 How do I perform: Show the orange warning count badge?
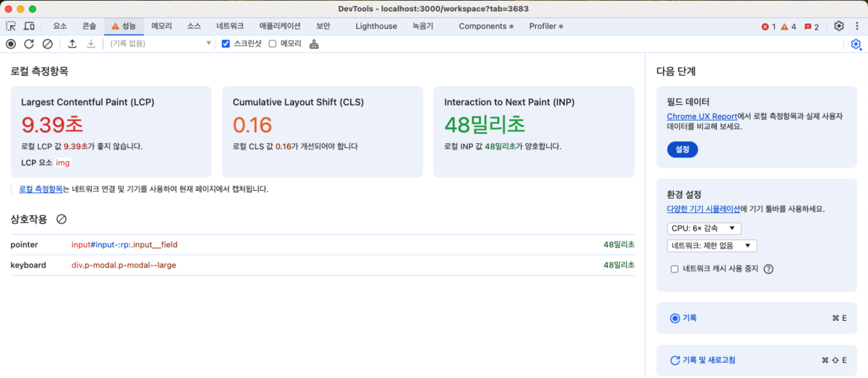click(788, 27)
